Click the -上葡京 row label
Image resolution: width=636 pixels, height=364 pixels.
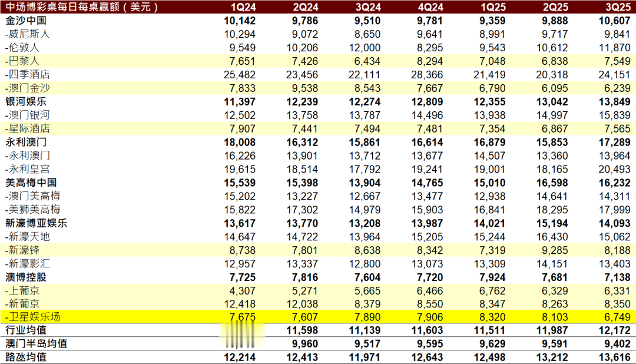[22, 291]
